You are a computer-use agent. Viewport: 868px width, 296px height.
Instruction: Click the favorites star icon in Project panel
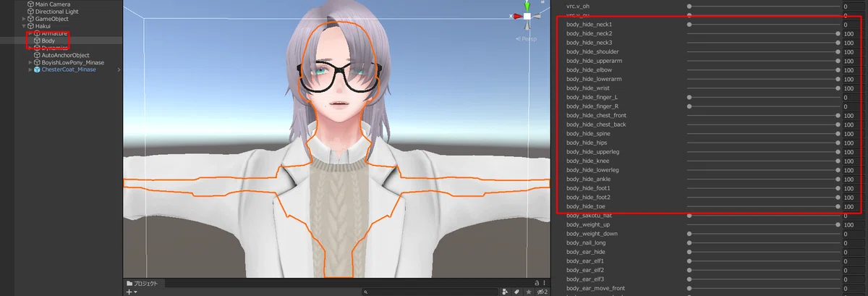527,292
